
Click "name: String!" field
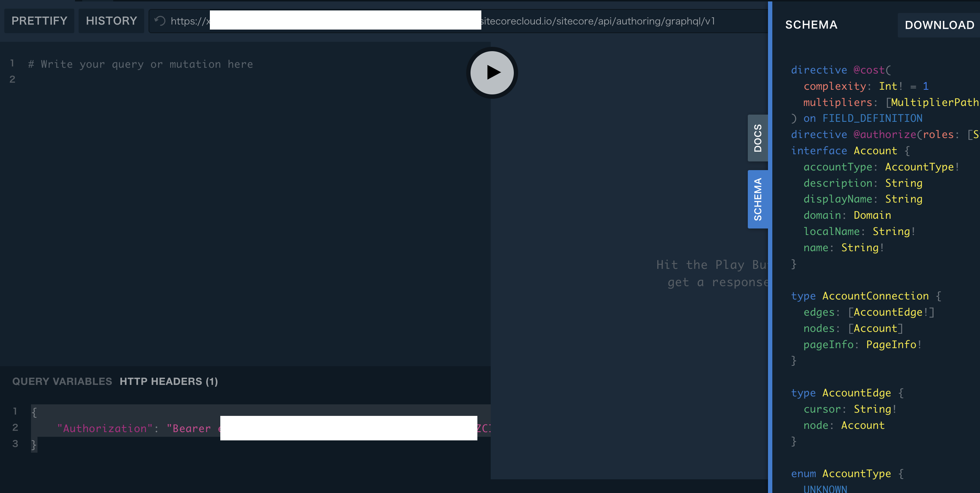(844, 248)
